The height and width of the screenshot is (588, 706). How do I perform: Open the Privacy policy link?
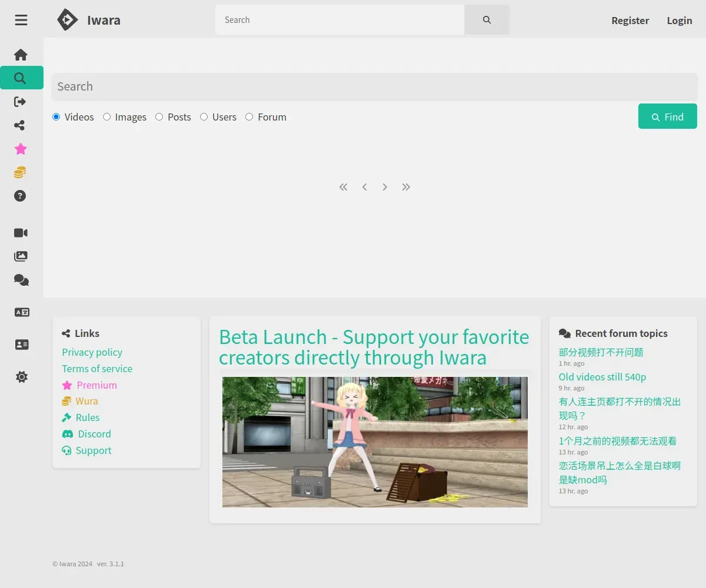click(92, 352)
